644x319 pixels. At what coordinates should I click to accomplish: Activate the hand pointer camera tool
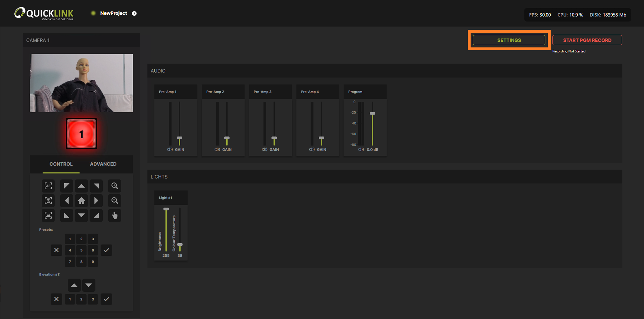(115, 215)
